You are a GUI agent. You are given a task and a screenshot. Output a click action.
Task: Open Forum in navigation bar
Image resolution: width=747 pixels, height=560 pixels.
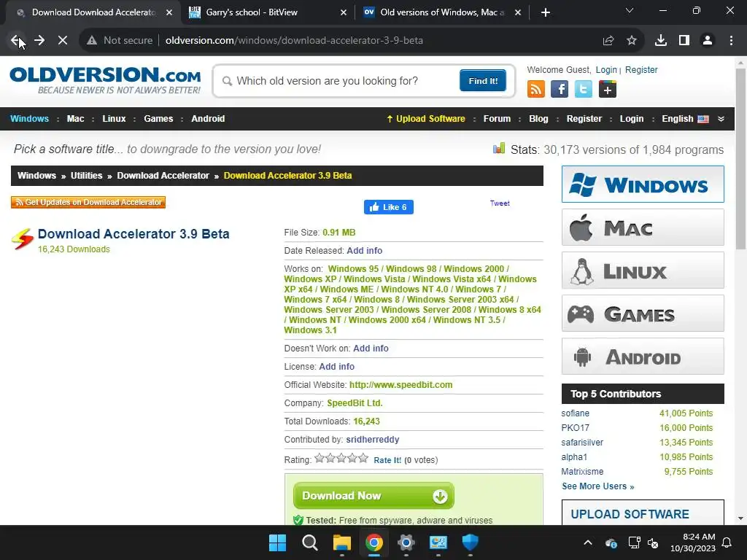point(497,119)
